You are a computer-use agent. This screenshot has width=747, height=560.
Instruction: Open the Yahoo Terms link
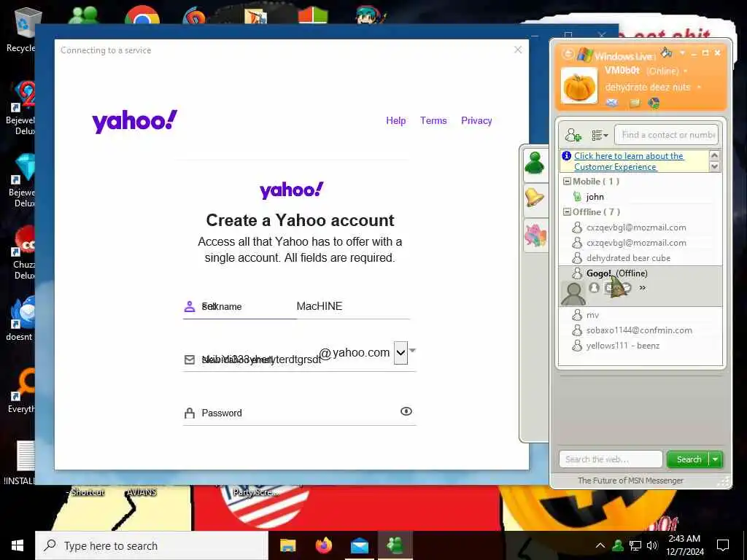click(x=433, y=120)
